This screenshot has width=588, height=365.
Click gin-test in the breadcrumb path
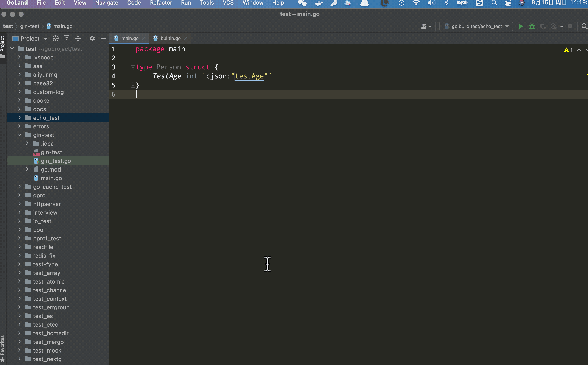pos(30,26)
